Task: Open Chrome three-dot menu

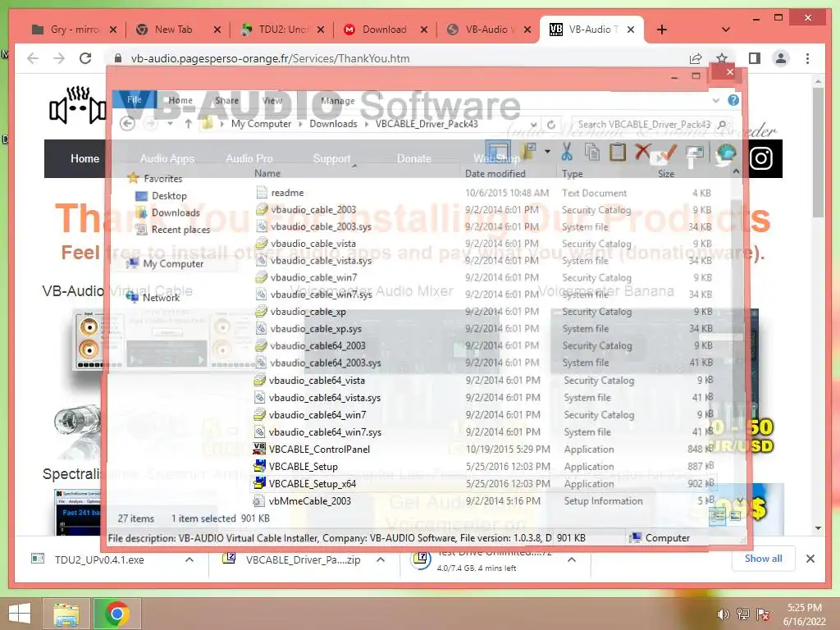Action: tap(807, 58)
